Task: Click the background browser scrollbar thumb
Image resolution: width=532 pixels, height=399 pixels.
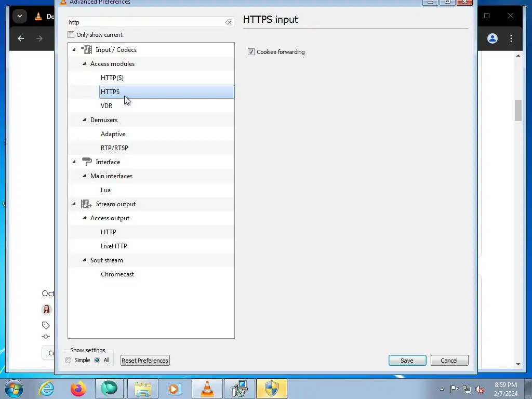Action: click(x=518, y=110)
